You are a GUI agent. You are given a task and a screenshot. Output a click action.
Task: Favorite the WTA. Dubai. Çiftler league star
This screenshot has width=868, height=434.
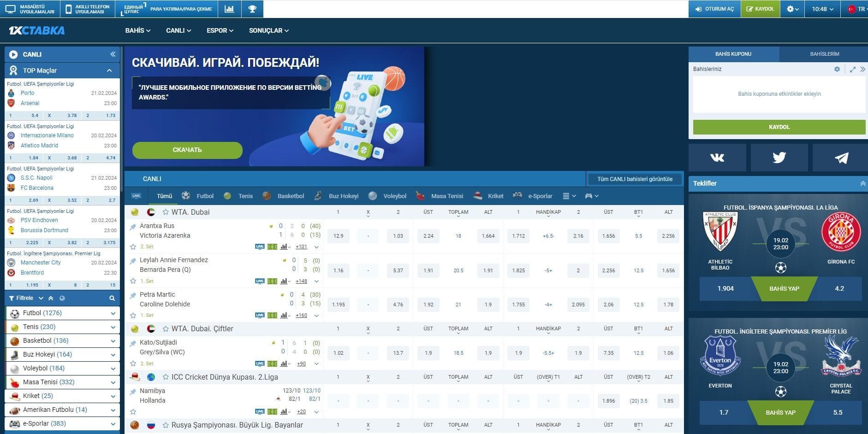(166, 328)
